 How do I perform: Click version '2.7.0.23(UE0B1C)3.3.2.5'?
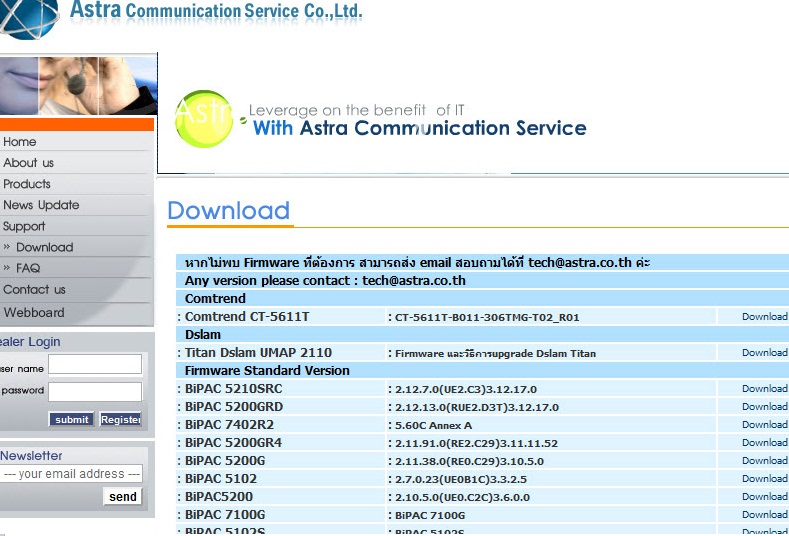pos(461,480)
